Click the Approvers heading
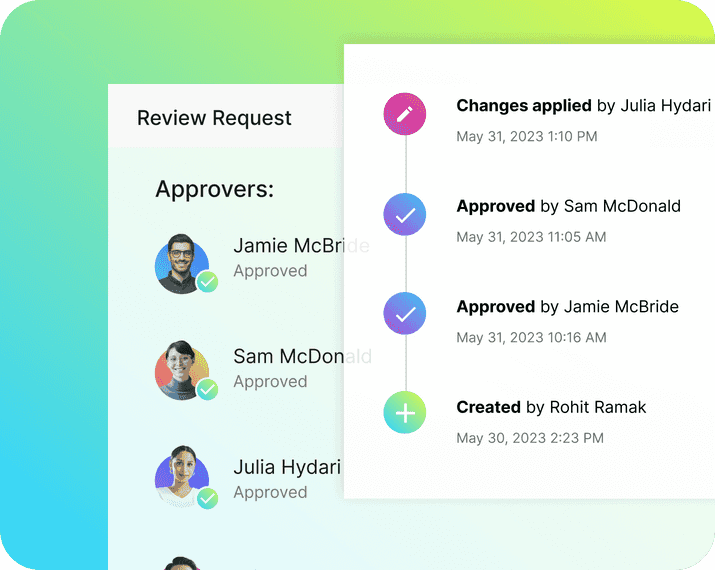 [214, 189]
